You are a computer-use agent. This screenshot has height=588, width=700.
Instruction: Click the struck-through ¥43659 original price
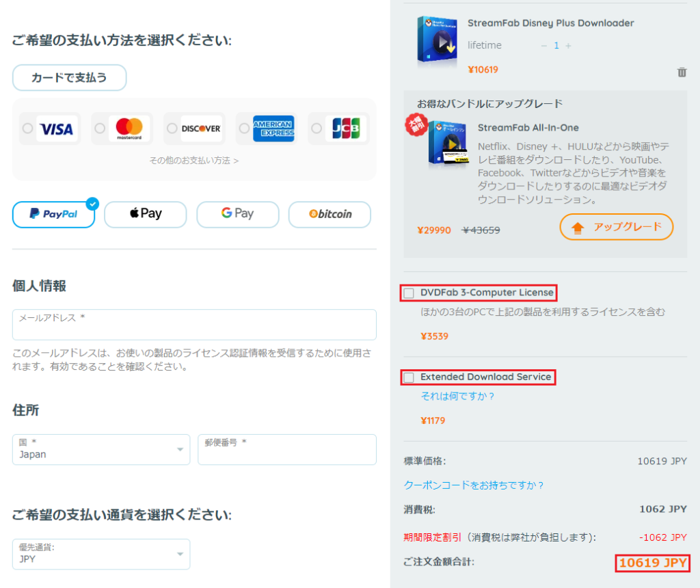pyautogui.click(x=481, y=230)
